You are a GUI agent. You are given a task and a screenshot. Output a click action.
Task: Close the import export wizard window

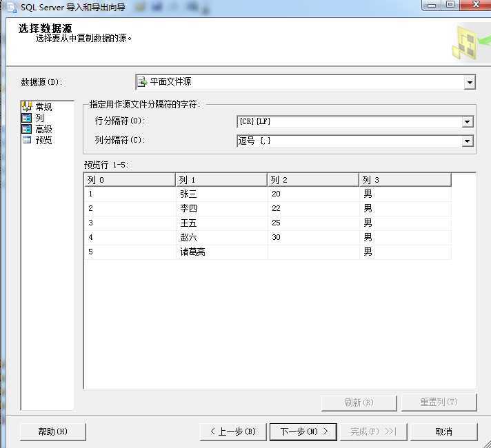pos(476,5)
